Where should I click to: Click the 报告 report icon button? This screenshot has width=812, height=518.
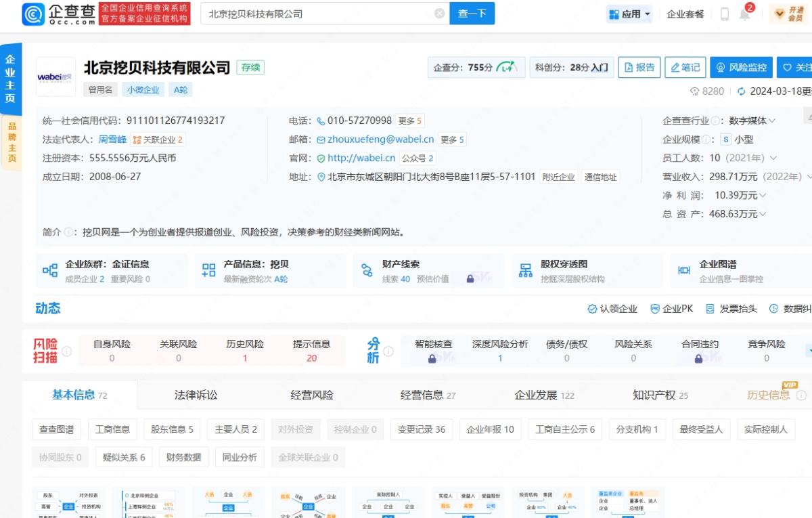639,67
